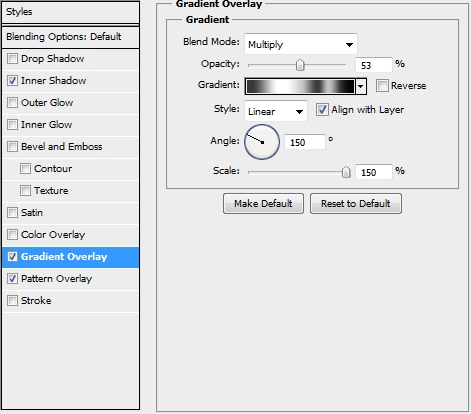Enable the Reverse checkbox
The width and height of the screenshot is (471, 414).
[x=382, y=86]
